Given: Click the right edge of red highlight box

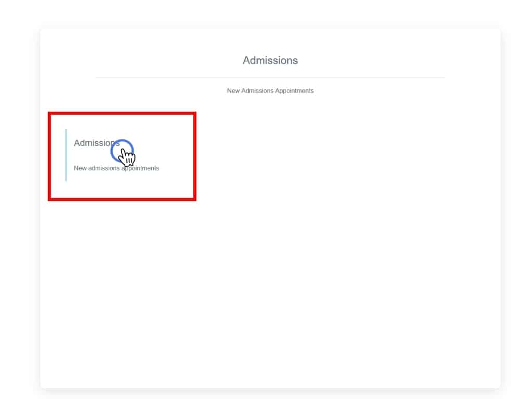Looking at the screenshot, I should point(194,156).
